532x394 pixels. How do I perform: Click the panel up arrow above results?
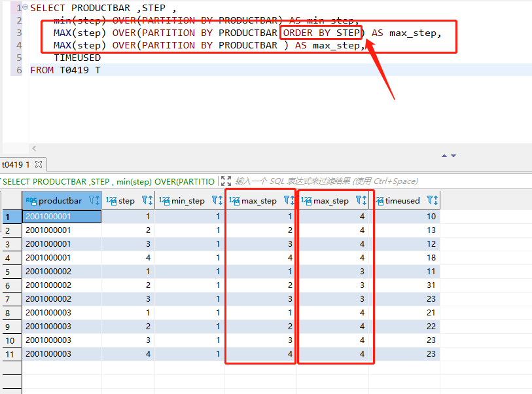[444, 156]
